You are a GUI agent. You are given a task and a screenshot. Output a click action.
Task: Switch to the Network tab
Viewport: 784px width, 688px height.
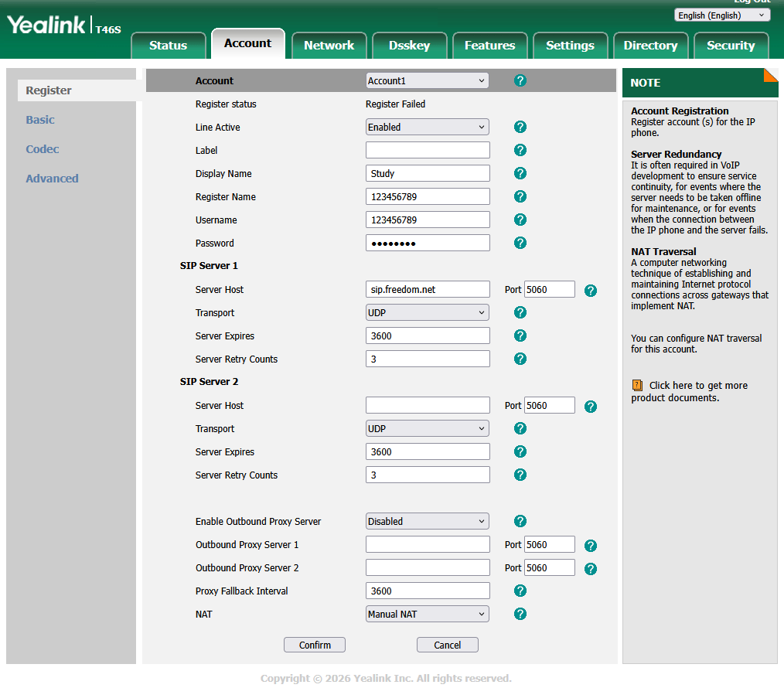click(x=329, y=46)
